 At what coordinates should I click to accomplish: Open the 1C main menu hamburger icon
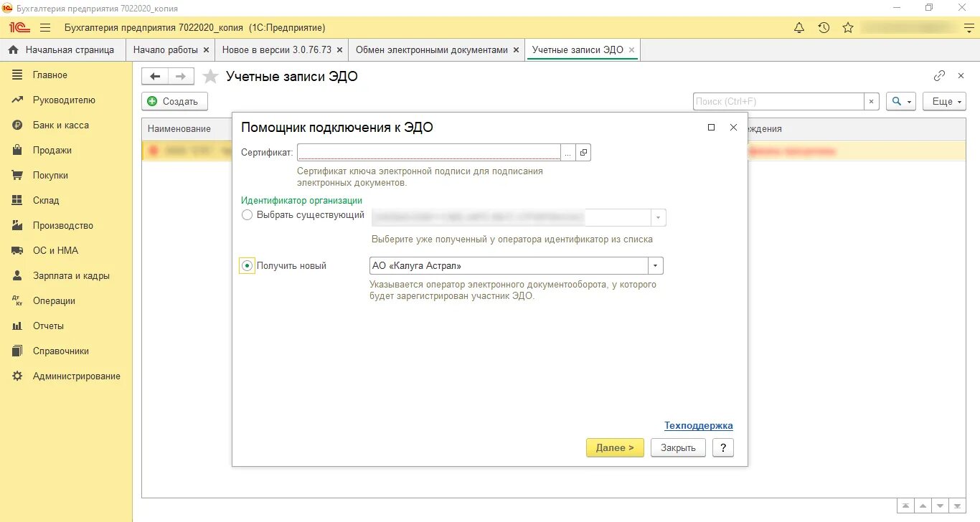coord(45,28)
